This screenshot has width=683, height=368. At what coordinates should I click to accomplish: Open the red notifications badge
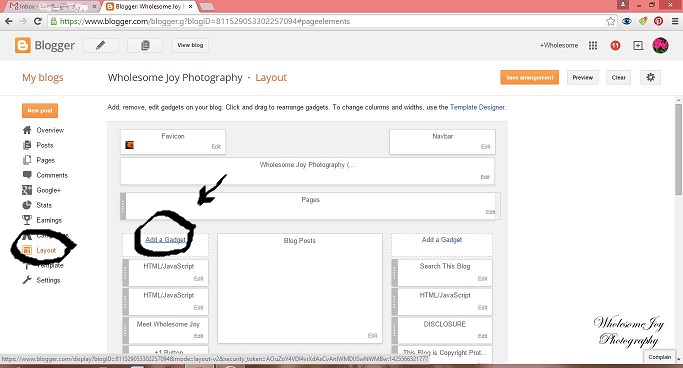click(x=615, y=45)
